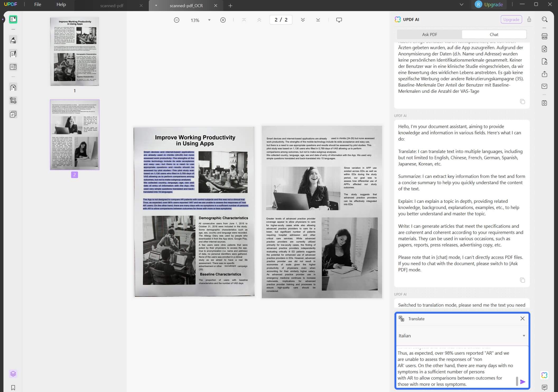Image resolution: width=558 pixels, height=392 pixels.
Task: Toggle the lock icon beside Upgrade
Action: click(x=529, y=19)
